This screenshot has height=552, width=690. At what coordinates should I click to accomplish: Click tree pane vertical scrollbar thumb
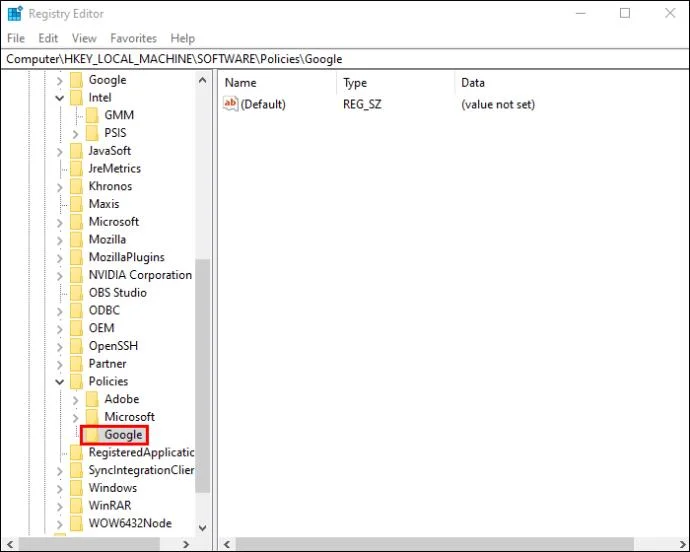pyautogui.click(x=202, y=375)
